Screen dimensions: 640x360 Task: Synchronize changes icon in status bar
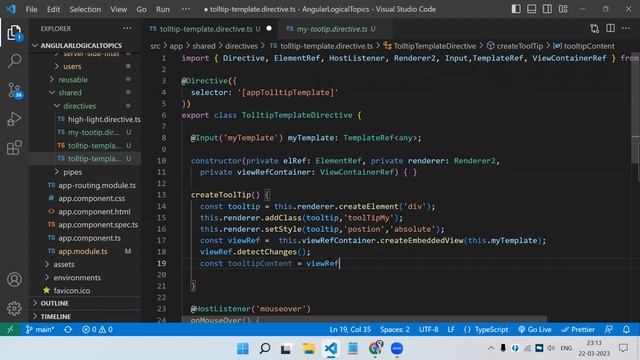click(68, 329)
